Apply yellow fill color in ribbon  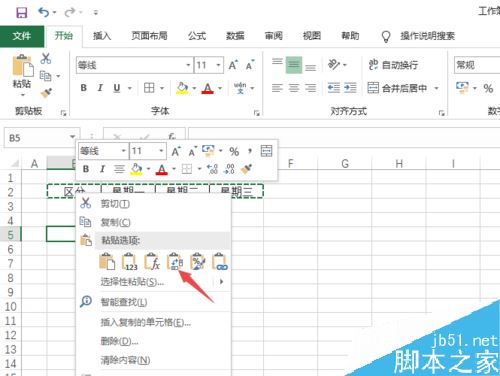click(182, 88)
